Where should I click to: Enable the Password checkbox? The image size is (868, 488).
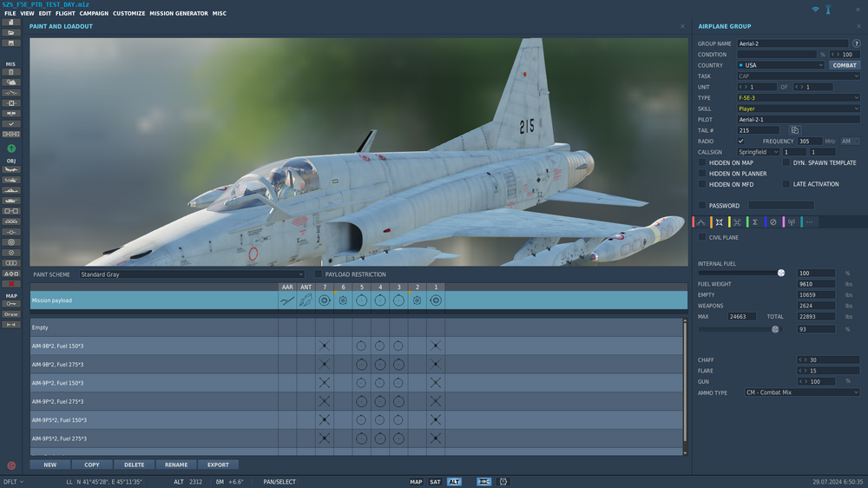click(702, 206)
